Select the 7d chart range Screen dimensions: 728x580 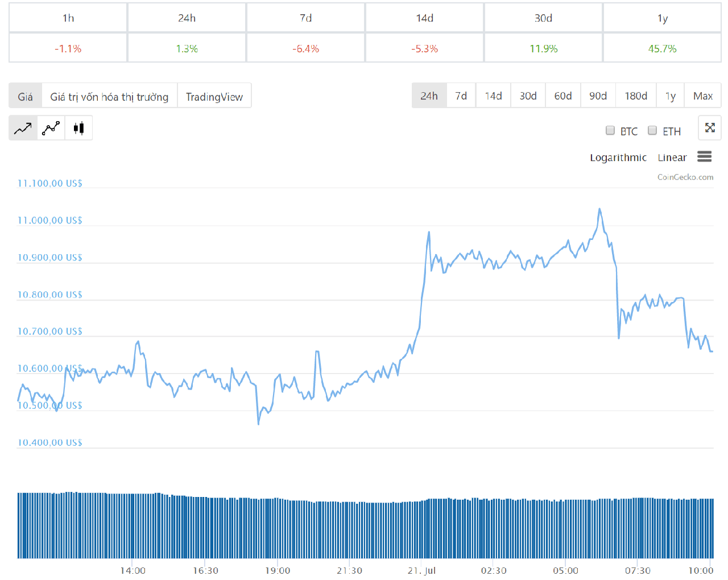click(x=461, y=96)
